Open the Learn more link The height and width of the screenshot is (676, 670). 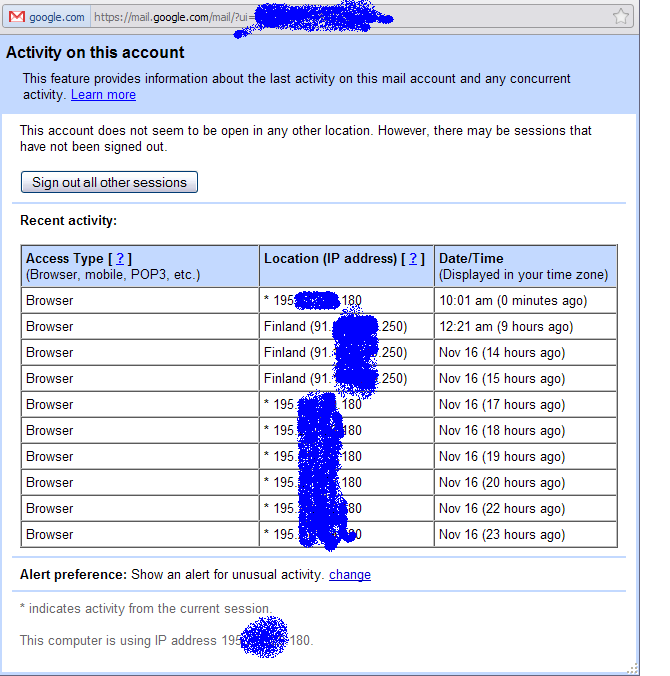pyautogui.click(x=103, y=95)
